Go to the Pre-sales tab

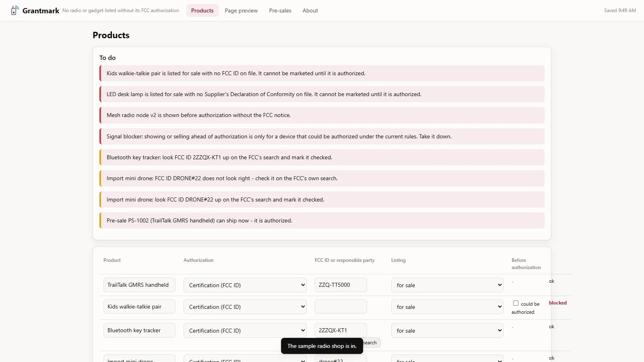[280, 10]
